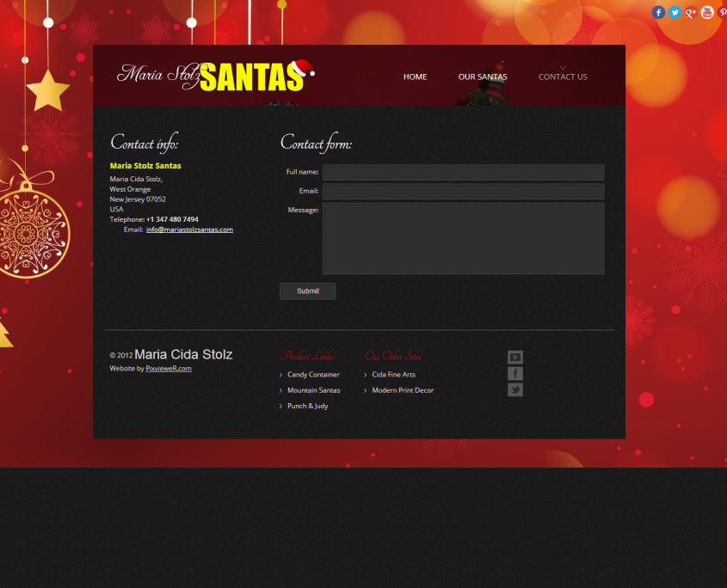Image resolution: width=727 pixels, height=588 pixels.
Task: Open the Google+ icon in header
Action: [691, 12]
